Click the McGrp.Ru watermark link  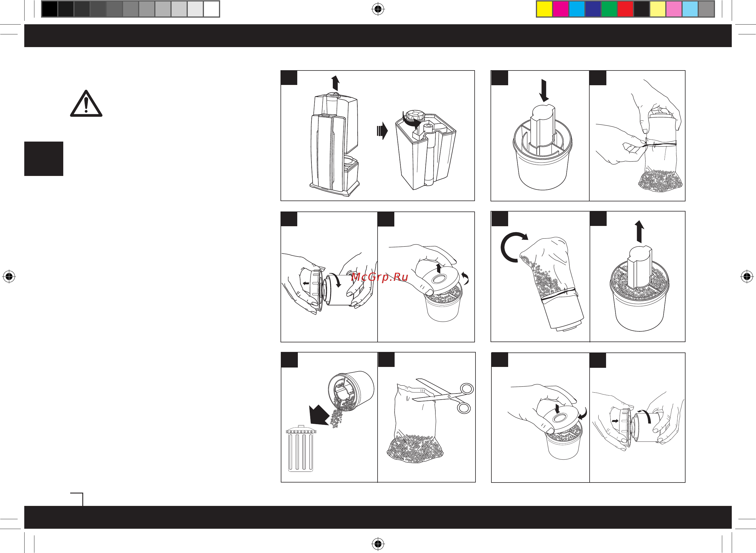tap(380, 277)
